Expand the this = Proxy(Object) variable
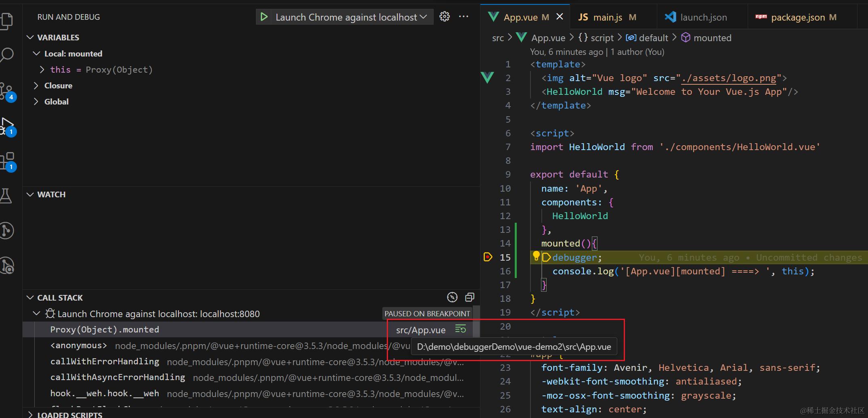The image size is (868, 418). click(x=42, y=70)
